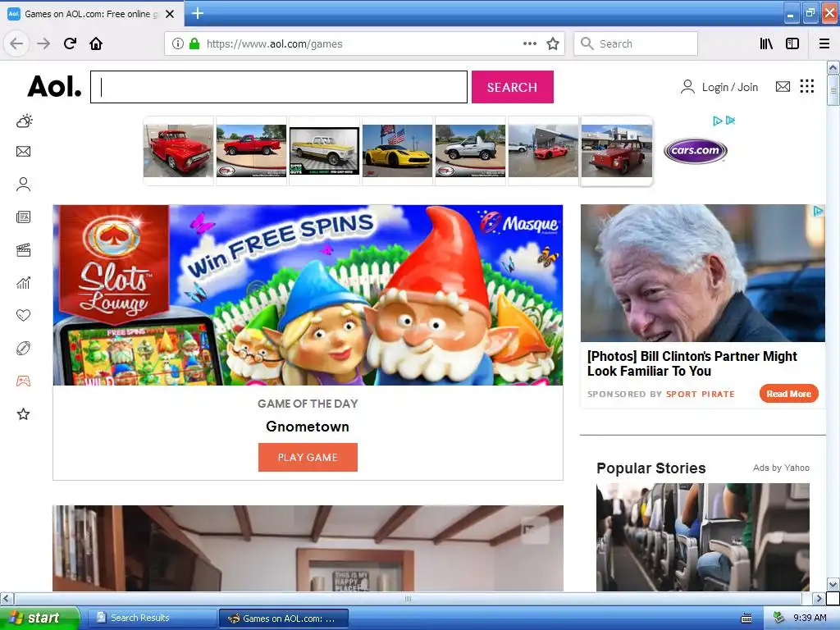Screen dimensions: 840x630
Task: Open the Bill Clinton sponsored photo
Action: tap(703, 273)
